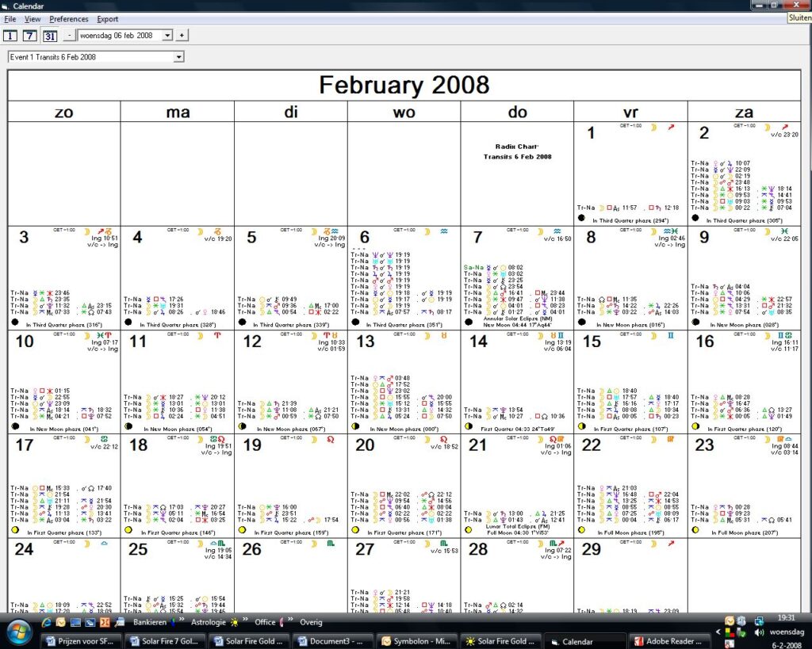This screenshot has width=812, height=649.
Task: Launch Internet Explorer from quick launch
Action: tap(46, 623)
